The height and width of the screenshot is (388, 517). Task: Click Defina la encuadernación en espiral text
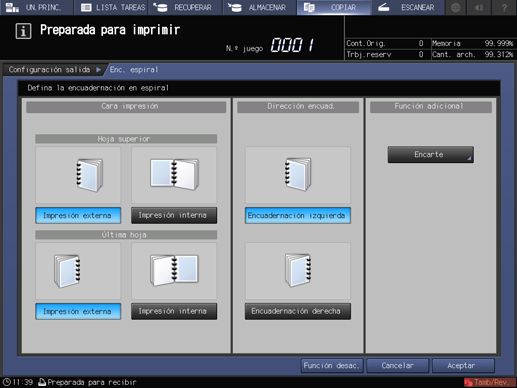98,88
